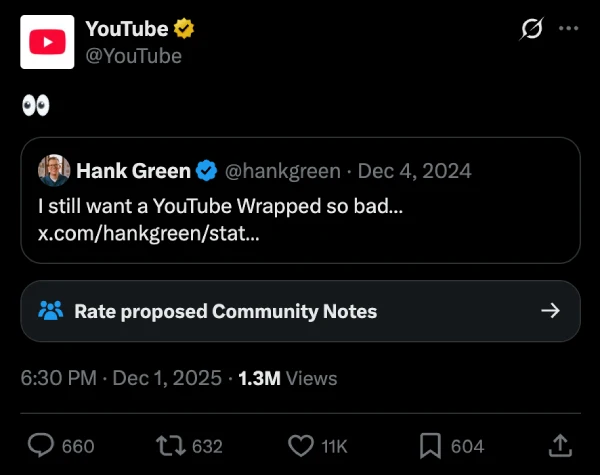Open YouTube's red profile avatar

(48, 42)
